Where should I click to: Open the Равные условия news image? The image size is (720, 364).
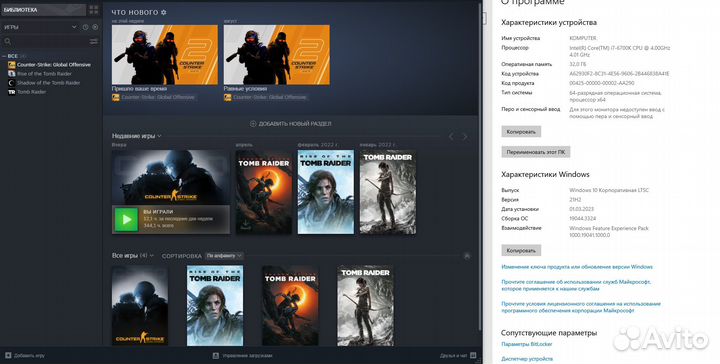[x=276, y=55]
